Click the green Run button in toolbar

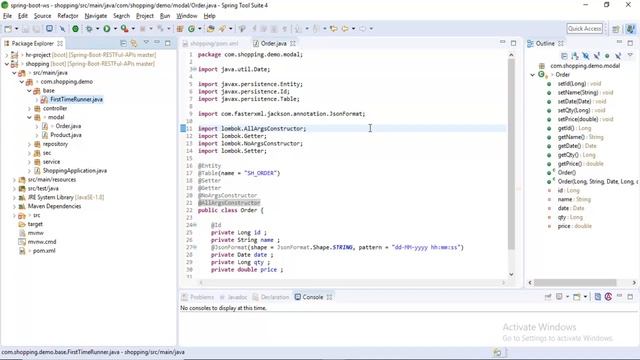[x=107, y=29]
